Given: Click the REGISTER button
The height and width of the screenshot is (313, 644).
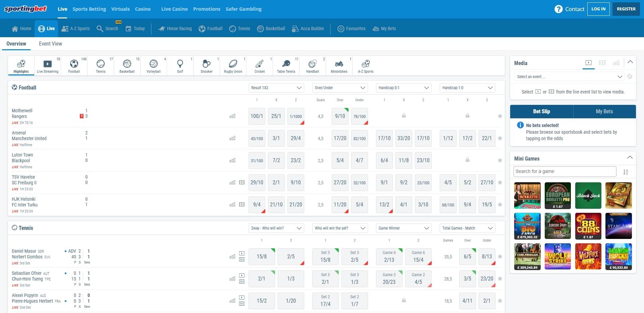Looking at the screenshot, I should click(x=626, y=9).
